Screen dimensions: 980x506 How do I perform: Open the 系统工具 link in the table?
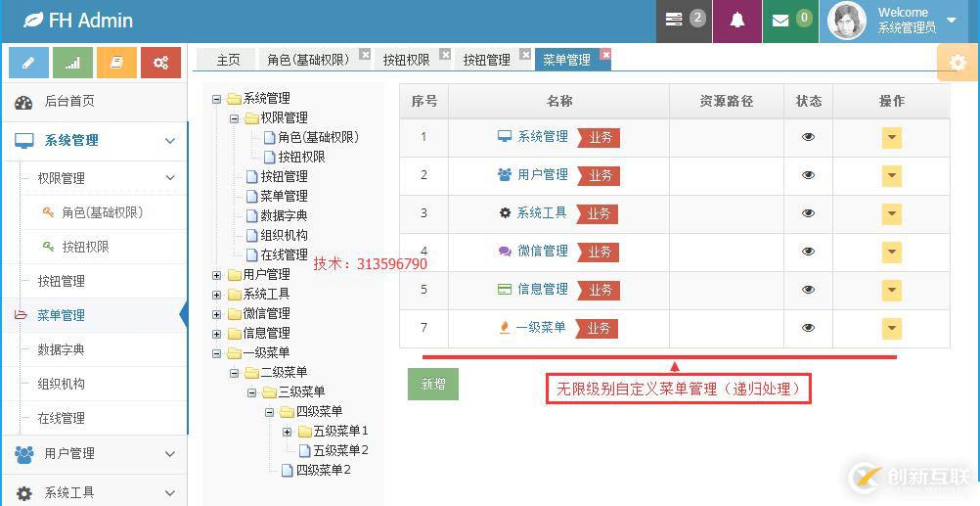[542, 213]
